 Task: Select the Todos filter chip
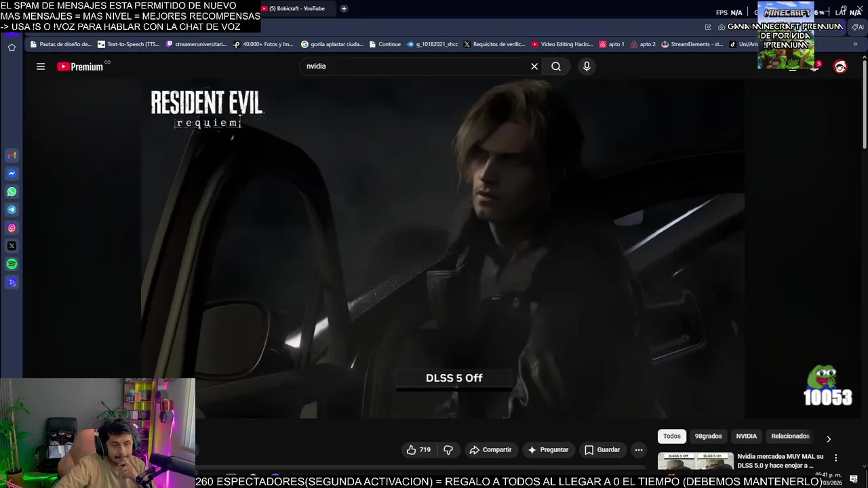672,436
